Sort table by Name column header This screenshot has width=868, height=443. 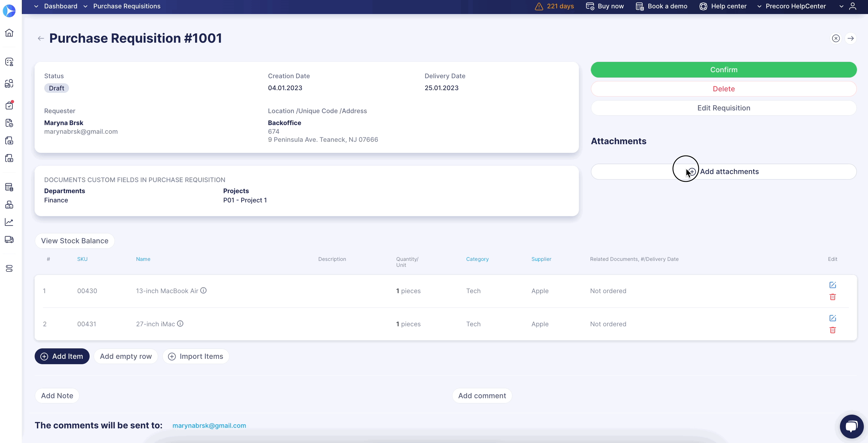[x=143, y=259]
